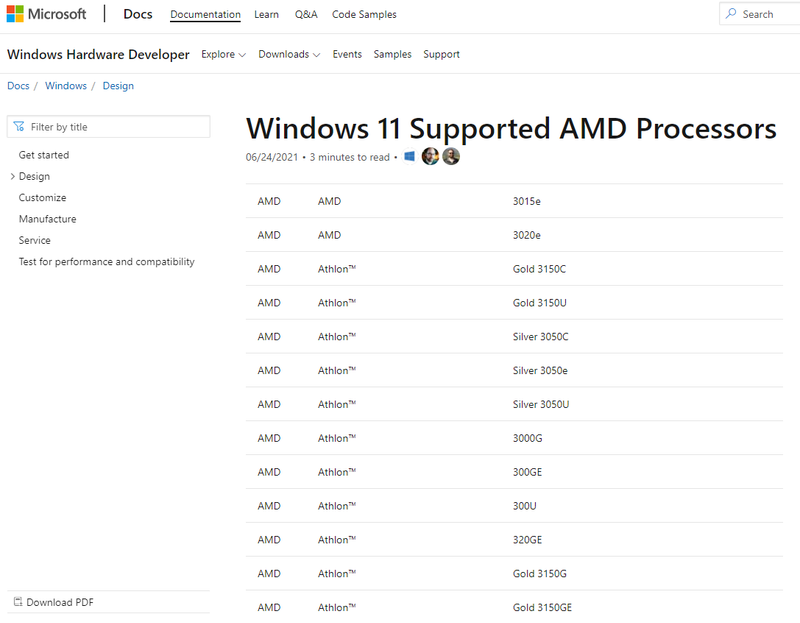Expand the Design tree chevron
800x623 pixels.
[x=12, y=177]
